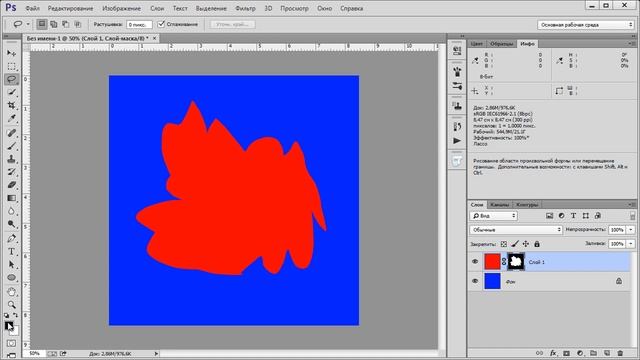Open the Actions collapsed panel
The image size is (640, 360).
(457, 141)
